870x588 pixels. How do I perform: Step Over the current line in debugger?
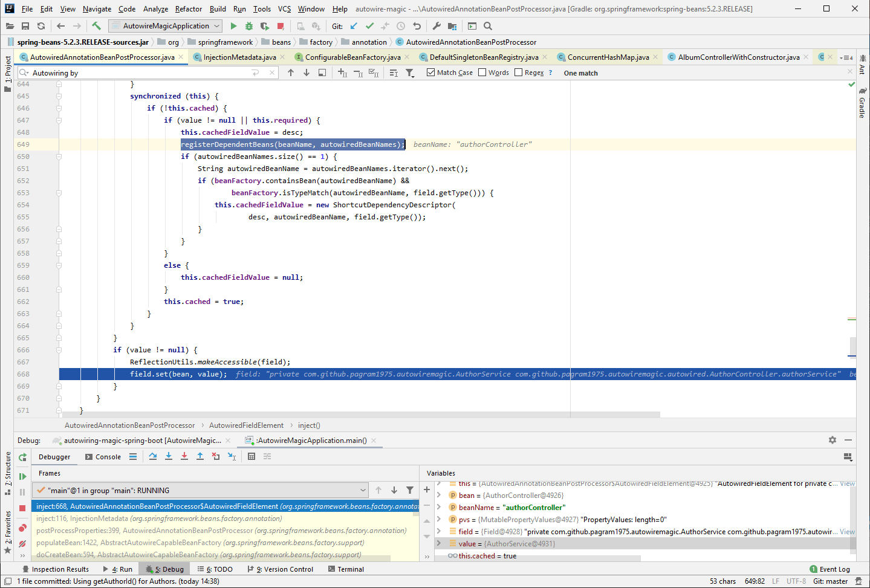[x=152, y=456]
